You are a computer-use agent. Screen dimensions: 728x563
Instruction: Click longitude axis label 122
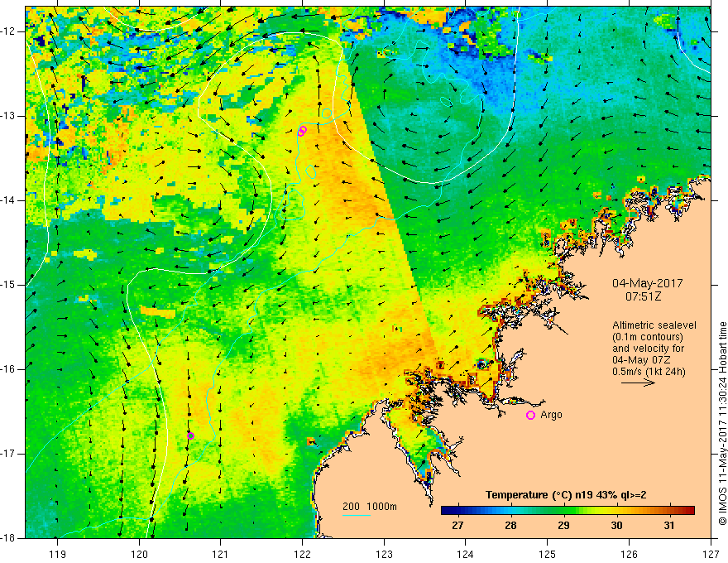point(302,554)
